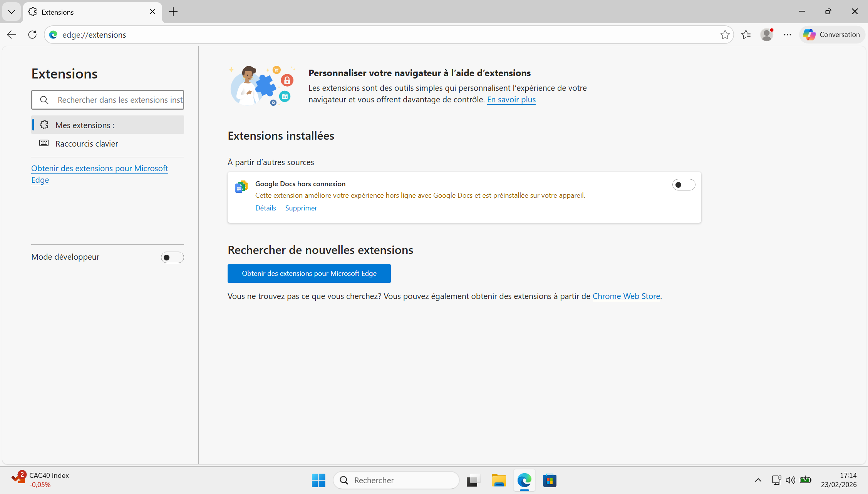
Task: Launch File Explorer from taskbar
Action: point(499,480)
